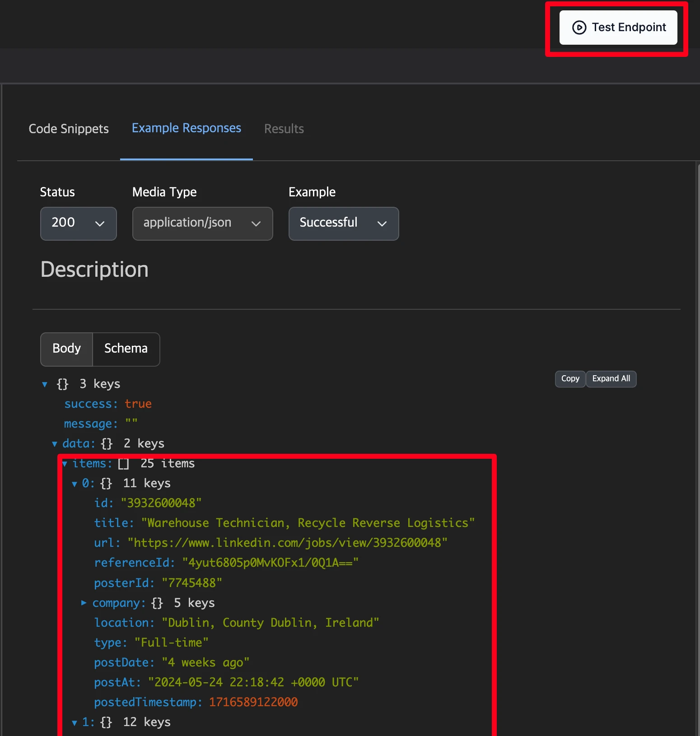700x736 pixels.
Task: Click the LinkedIn job url value
Action: pos(287,543)
